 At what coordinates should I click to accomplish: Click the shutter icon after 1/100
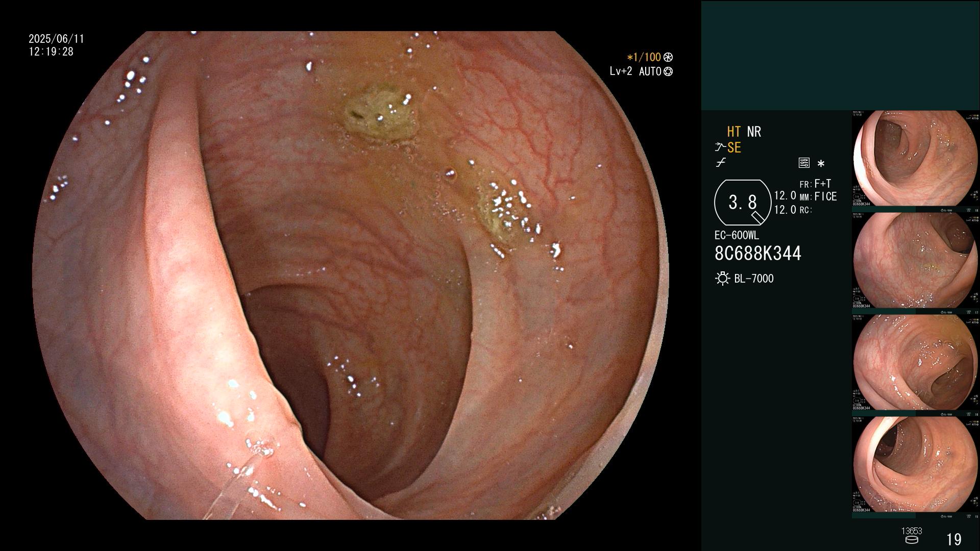point(668,57)
